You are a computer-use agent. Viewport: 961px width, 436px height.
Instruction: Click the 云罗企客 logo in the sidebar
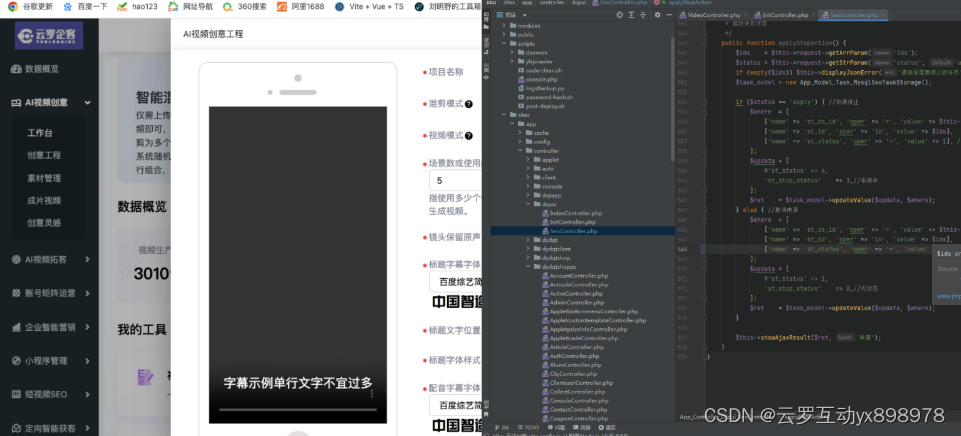(49, 36)
